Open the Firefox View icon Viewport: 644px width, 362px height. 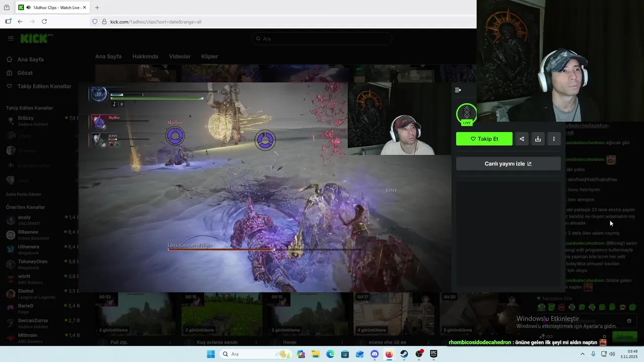pos(7,8)
